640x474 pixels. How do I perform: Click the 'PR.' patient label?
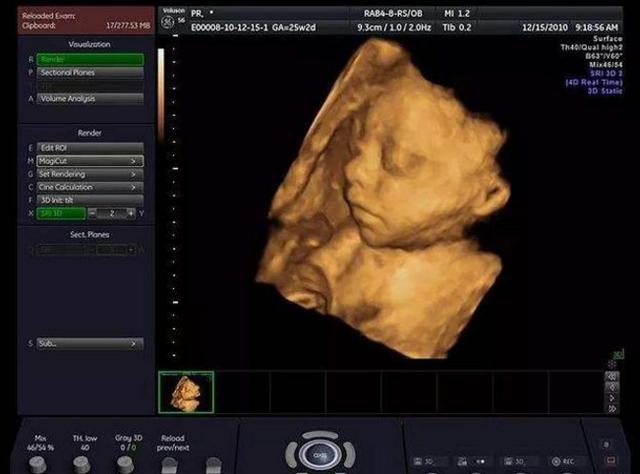tap(197, 13)
